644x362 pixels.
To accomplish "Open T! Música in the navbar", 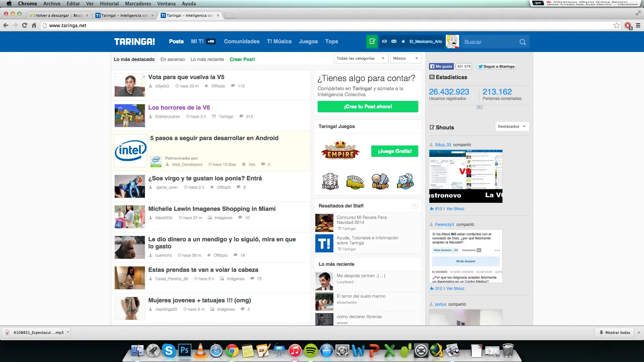I will pos(279,42).
